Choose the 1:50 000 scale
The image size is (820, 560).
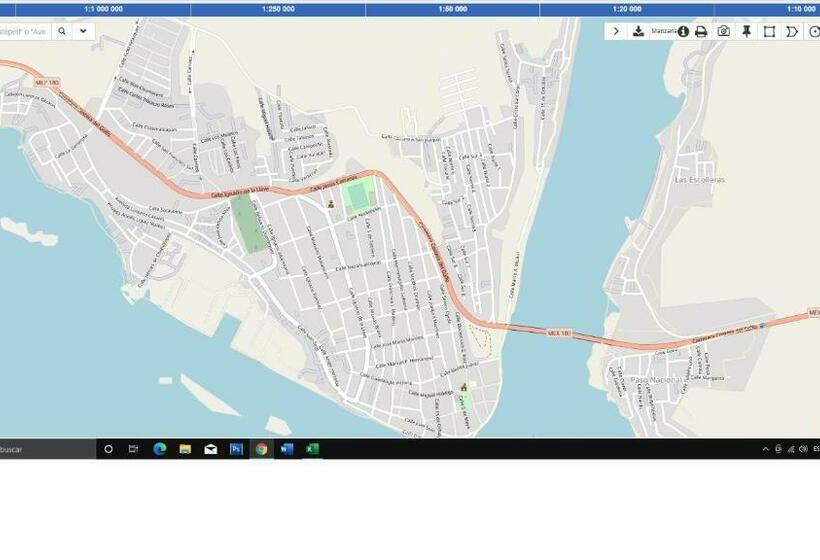[452, 8]
